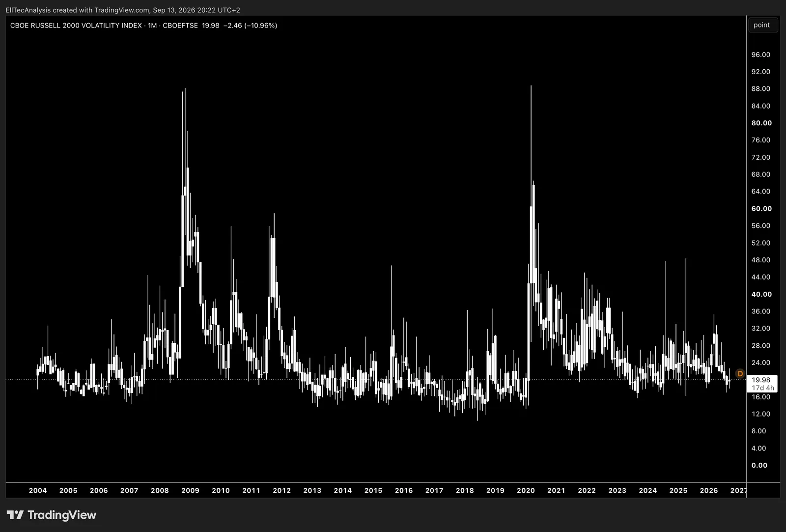Click the 2006 year label on the time axis

99,490
